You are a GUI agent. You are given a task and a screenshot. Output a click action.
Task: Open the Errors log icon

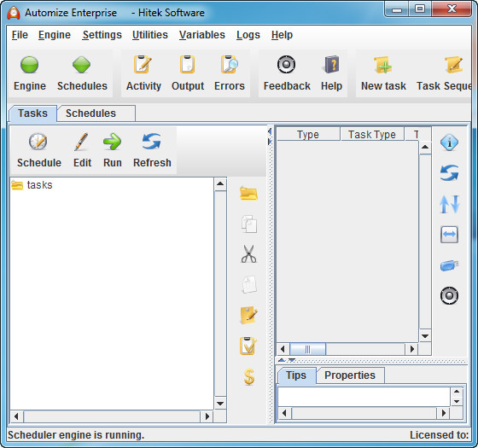[230, 64]
